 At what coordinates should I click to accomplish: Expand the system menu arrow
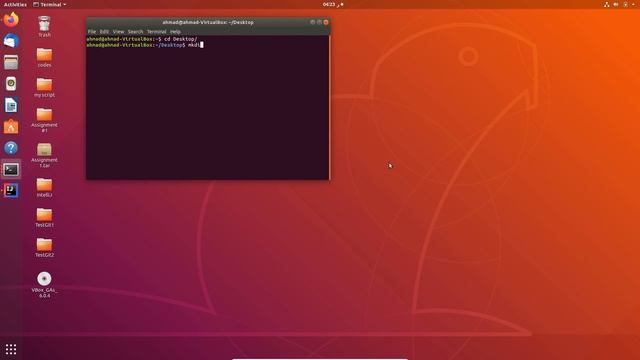(x=633, y=4)
